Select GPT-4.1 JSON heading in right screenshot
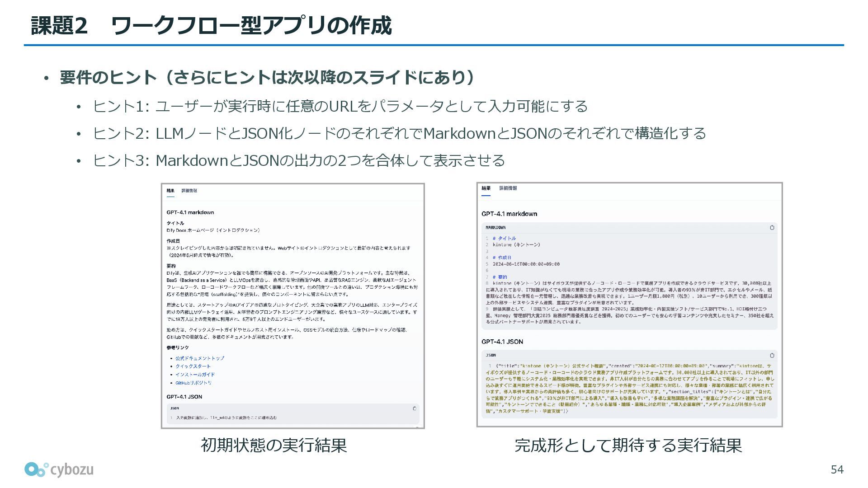This screenshot has width=868, height=488. 502,342
